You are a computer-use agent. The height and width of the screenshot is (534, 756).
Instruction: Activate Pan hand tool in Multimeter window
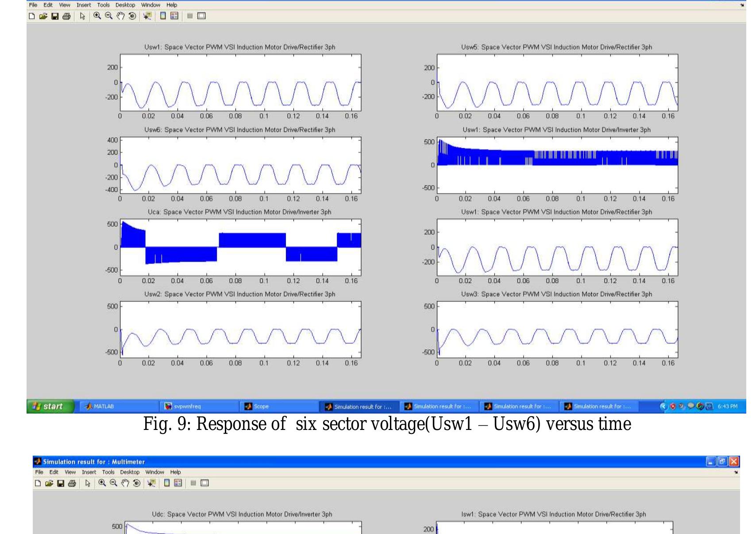pos(125,483)
